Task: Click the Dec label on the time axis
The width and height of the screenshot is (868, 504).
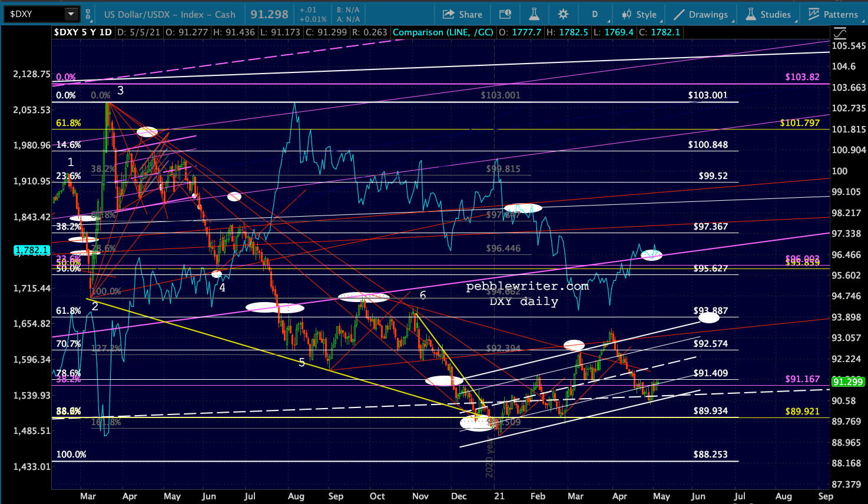Action: click(459, 496)
